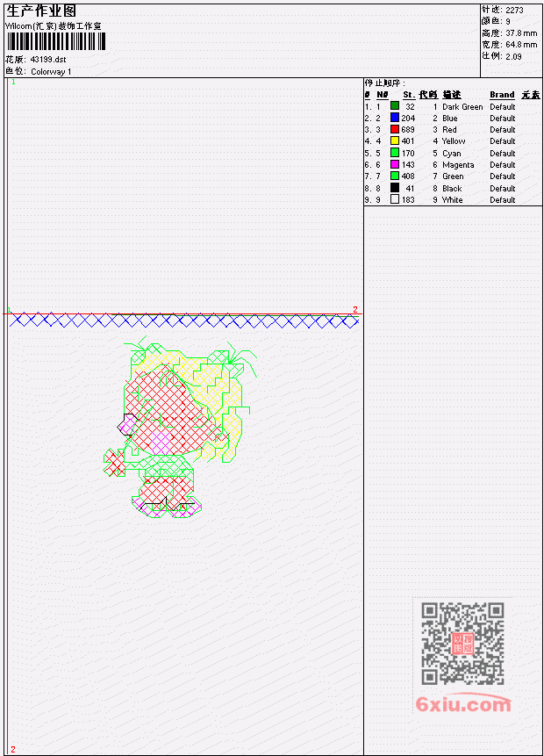
Task: Click stitch count 689
Action: (408, 130)
